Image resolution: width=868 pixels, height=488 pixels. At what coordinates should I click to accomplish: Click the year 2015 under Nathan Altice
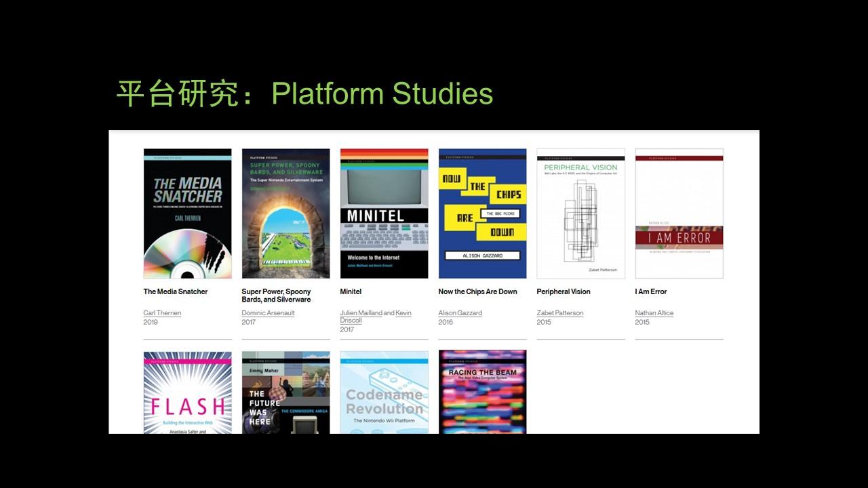point(642,322)
